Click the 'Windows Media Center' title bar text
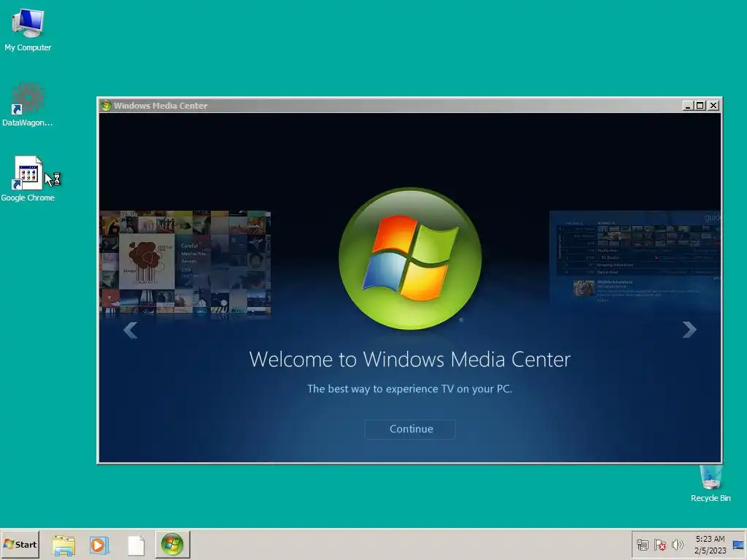 (x=160, y=106)
